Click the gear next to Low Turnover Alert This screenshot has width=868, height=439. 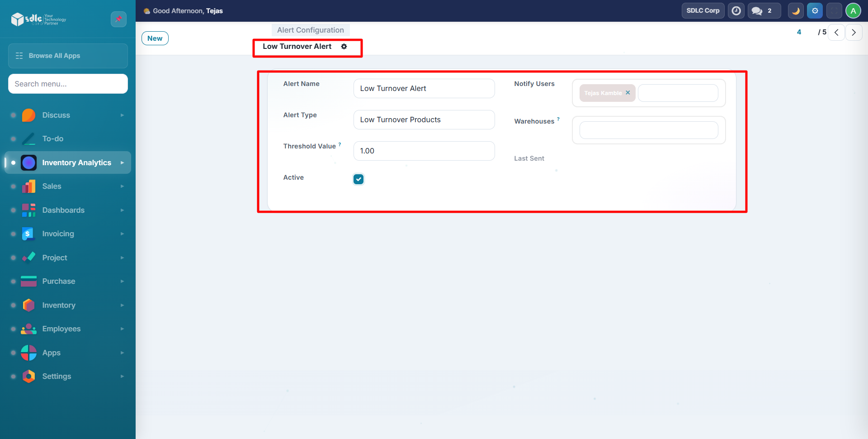(344, 47)
